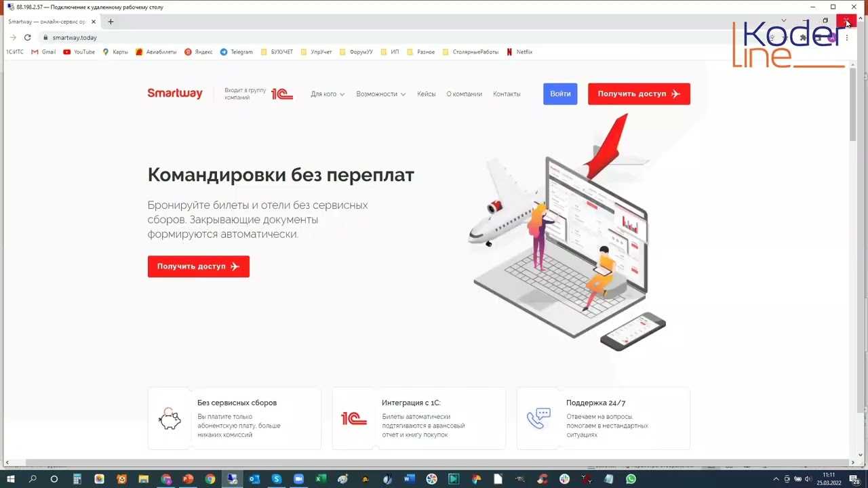Open Chrome from the taskbar

click(210, 479)
